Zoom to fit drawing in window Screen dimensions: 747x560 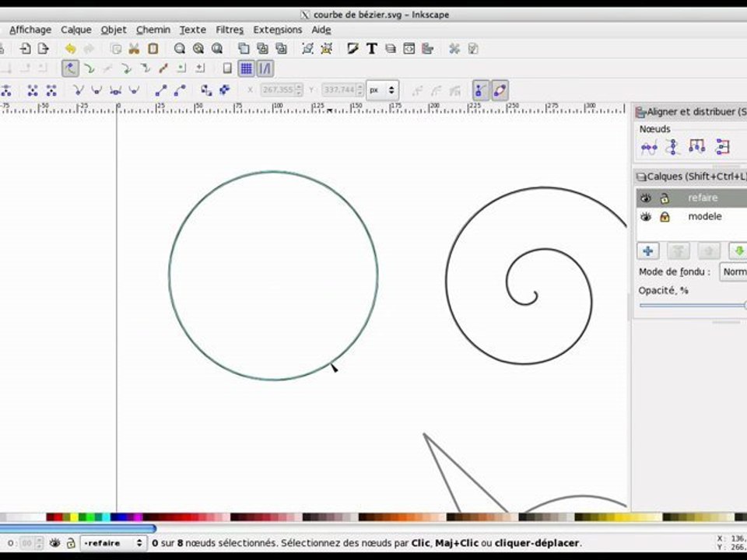[198, 48]
